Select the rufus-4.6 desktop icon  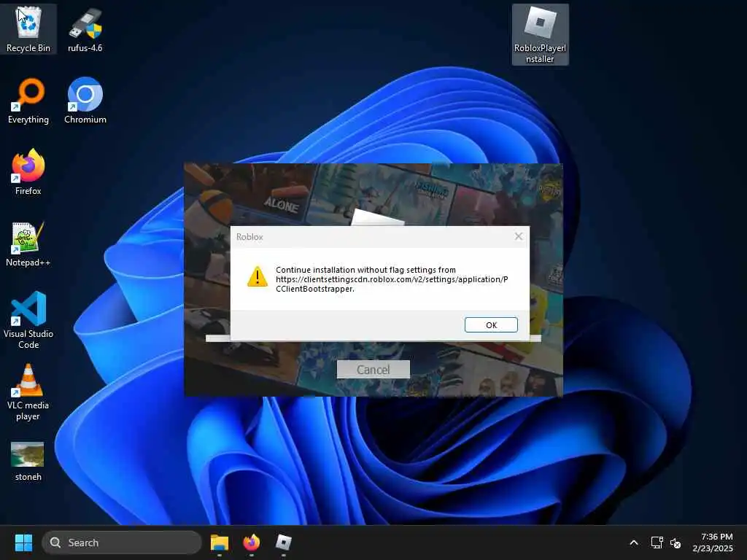click(x=85, y=29)
